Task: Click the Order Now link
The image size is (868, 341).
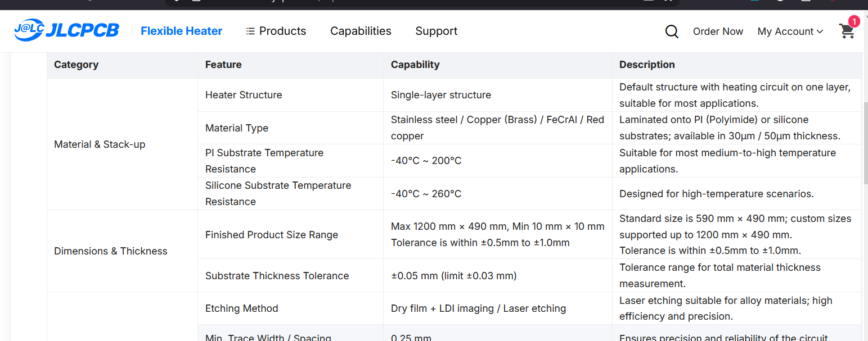Action: [x=718, y=31]
